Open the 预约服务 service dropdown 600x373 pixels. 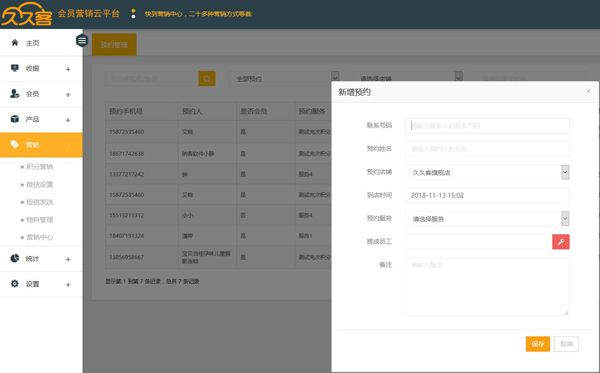point(487,219)
